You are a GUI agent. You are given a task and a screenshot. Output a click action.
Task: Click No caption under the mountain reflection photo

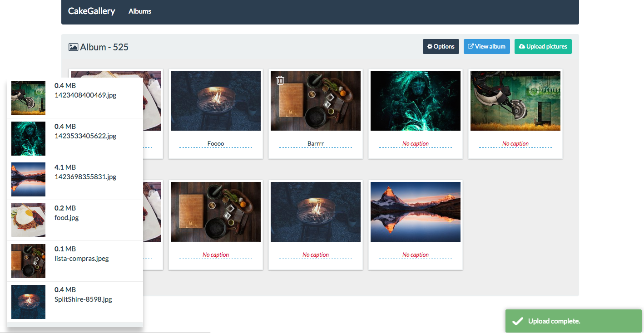coord(415,255)
